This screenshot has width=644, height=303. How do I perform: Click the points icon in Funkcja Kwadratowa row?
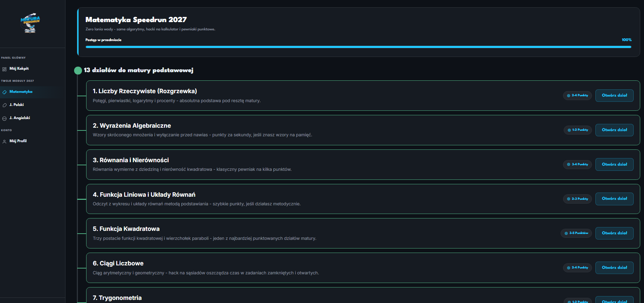click(x=566, y=233)
